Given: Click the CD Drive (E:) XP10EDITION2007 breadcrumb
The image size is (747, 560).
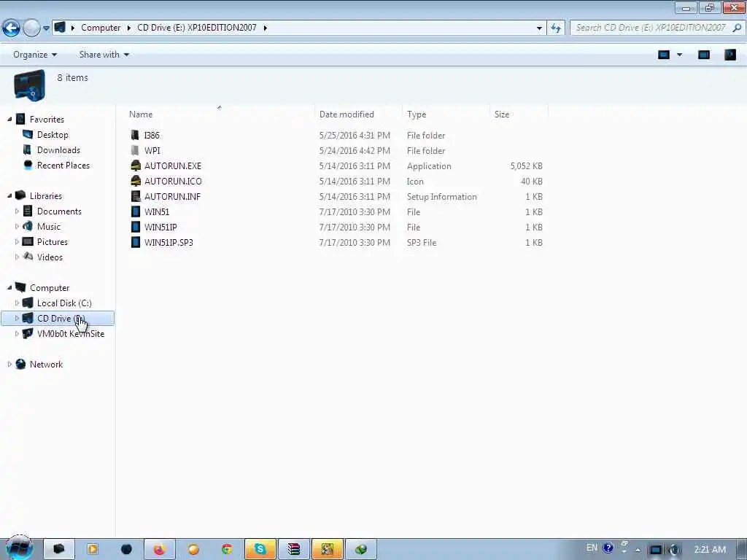Looking at the screenshot, I should tap(197, 28).
